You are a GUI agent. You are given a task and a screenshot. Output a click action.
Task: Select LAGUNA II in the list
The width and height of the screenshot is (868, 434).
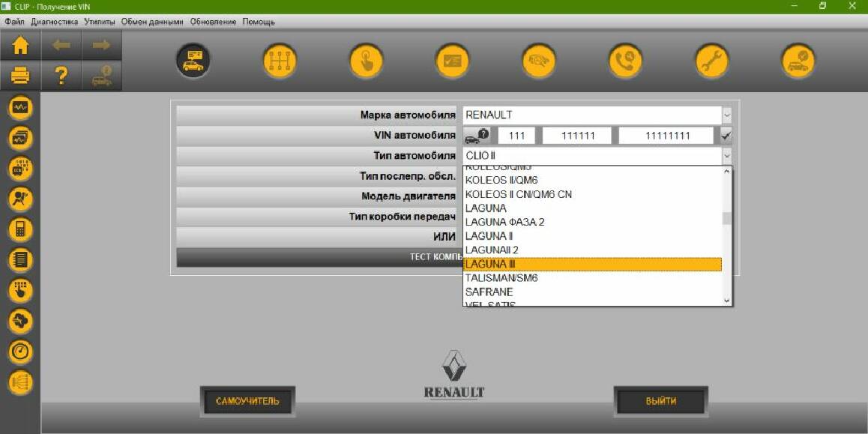tap(592, 236)
